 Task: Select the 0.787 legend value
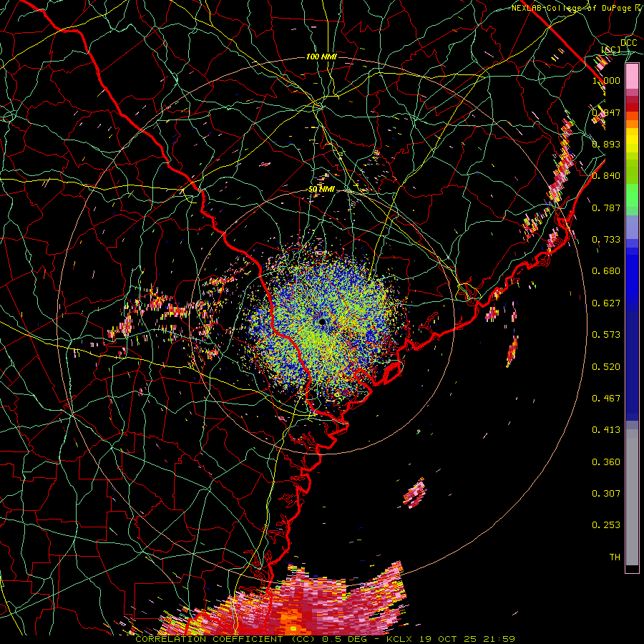pyautogui.click(x=606, y=208)
